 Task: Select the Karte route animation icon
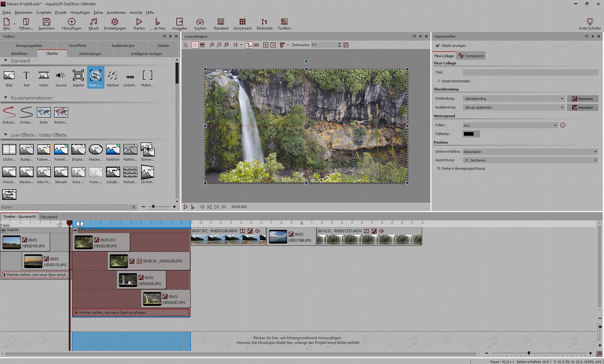(43, 113)
